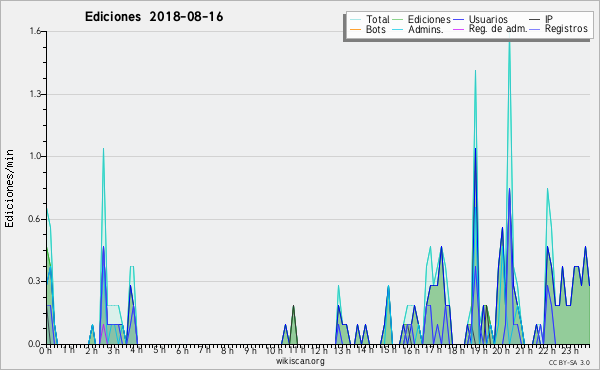The image size is (600, 370).
Task: Click the CC BY-SA 3.0 license text
Action: click(569, 362)
